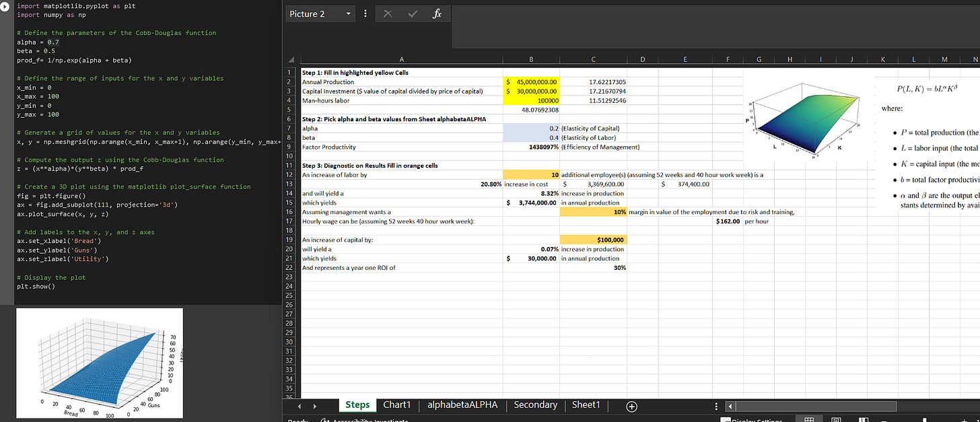Click the formula bar confirm checkmark
The height and width of the screenshot is (422, 980).
(x=412, y=13)
